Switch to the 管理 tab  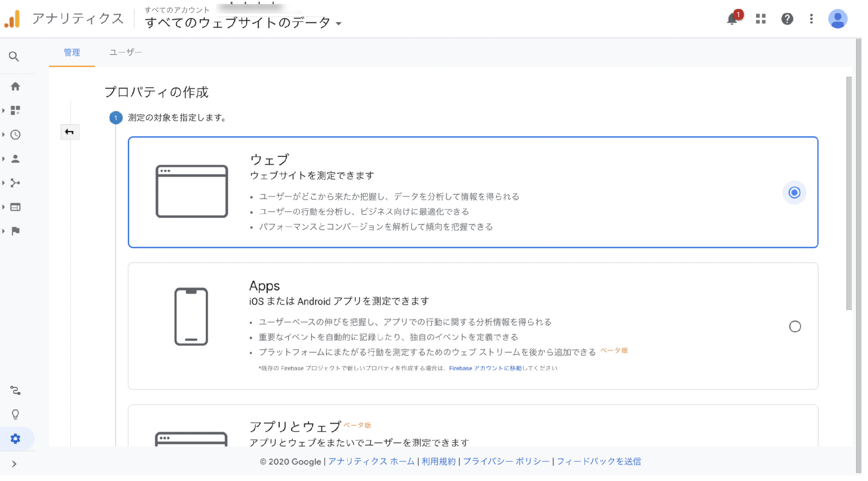(x=72, y=52)
